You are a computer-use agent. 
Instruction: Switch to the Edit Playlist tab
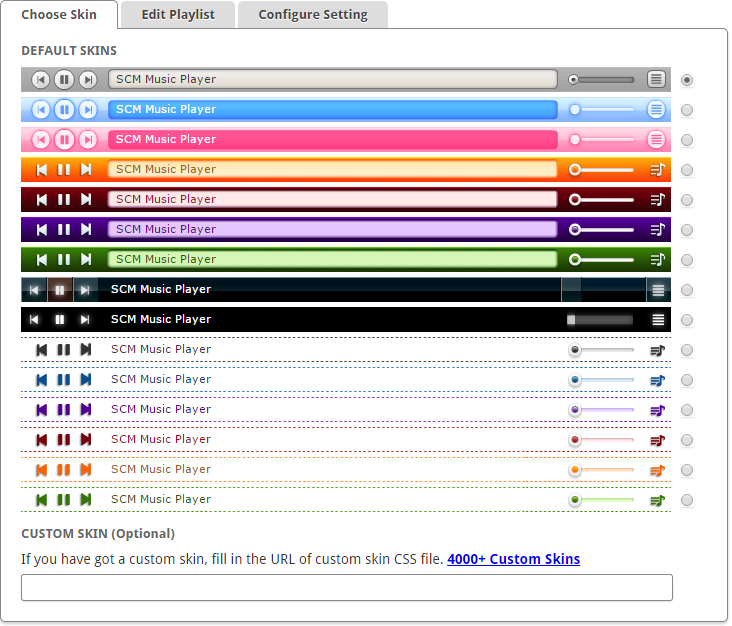point(178,14)
